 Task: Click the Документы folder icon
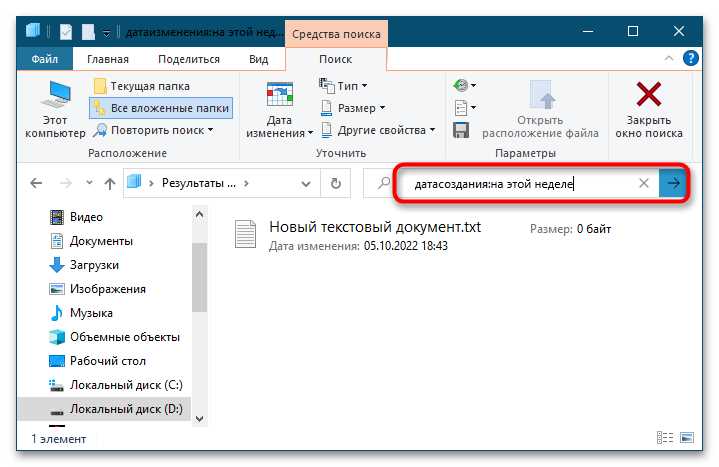[x=56, y=241]
